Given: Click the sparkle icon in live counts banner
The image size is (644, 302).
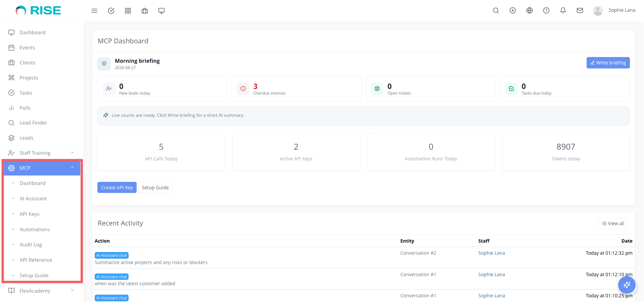Looking at the screenshot, I should (106, 115).
